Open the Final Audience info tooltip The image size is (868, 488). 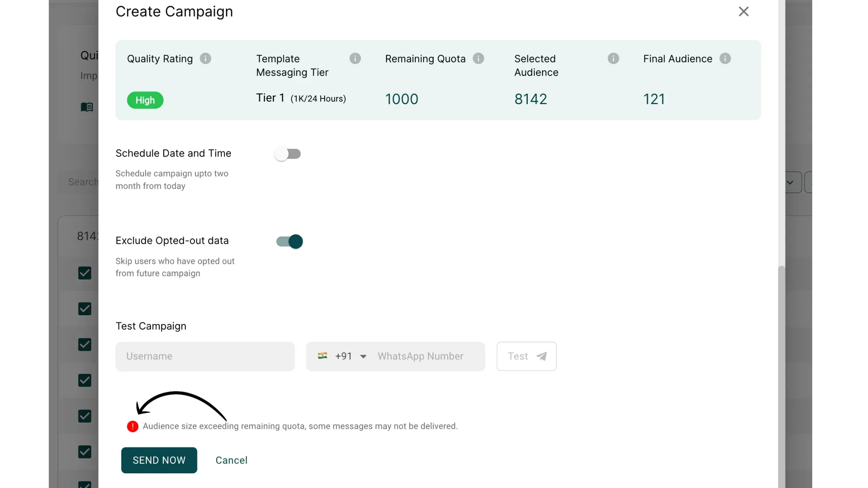(725, 58)
